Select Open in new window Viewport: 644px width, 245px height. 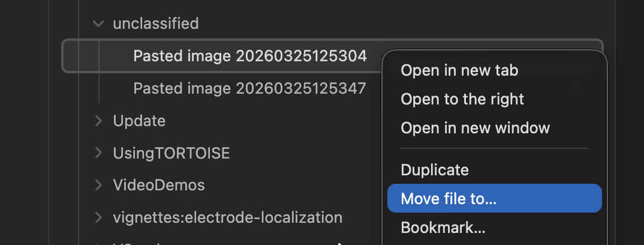click(x=475, y=128)
